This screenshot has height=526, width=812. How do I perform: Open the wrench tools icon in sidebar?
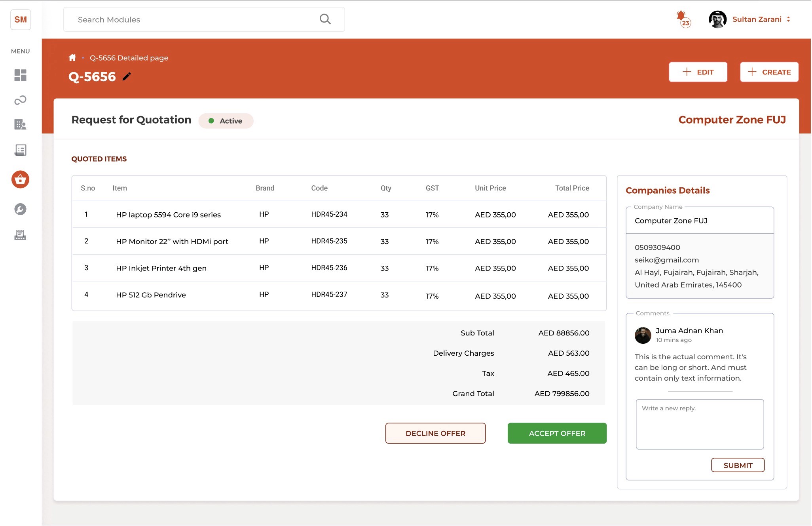coord(20,209)
